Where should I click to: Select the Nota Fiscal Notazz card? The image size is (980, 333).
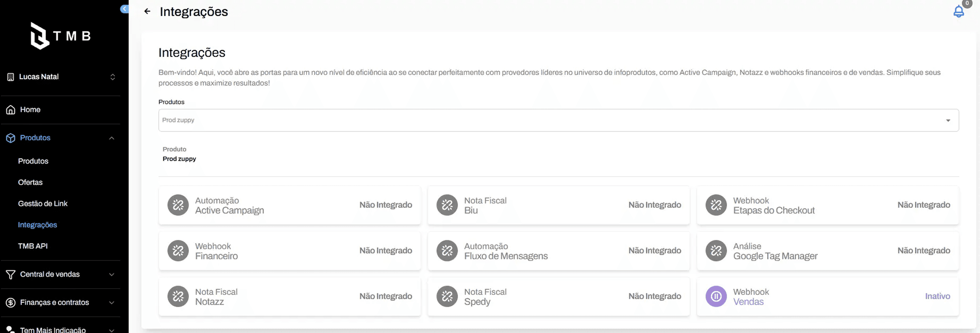click(x=289, y=297)
